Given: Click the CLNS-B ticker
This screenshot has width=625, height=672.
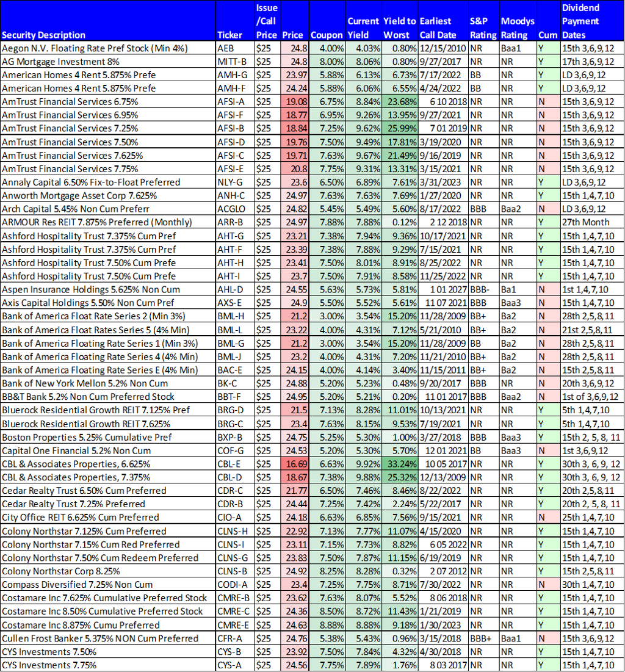Looking at the screenshot, I should (x=235, y=572).
